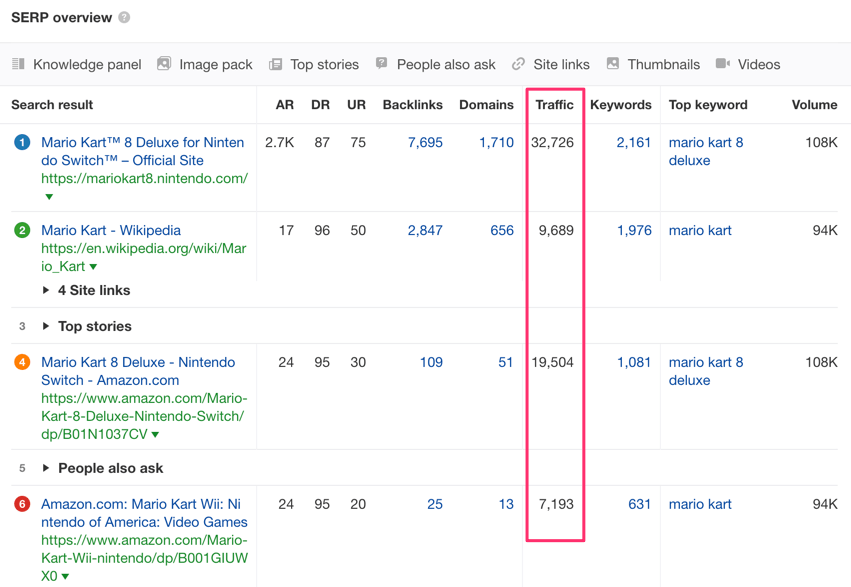Screen dimensions: 851x587
Task: Open 13 domains for Mario Kart Wii result
Action: 506,505
